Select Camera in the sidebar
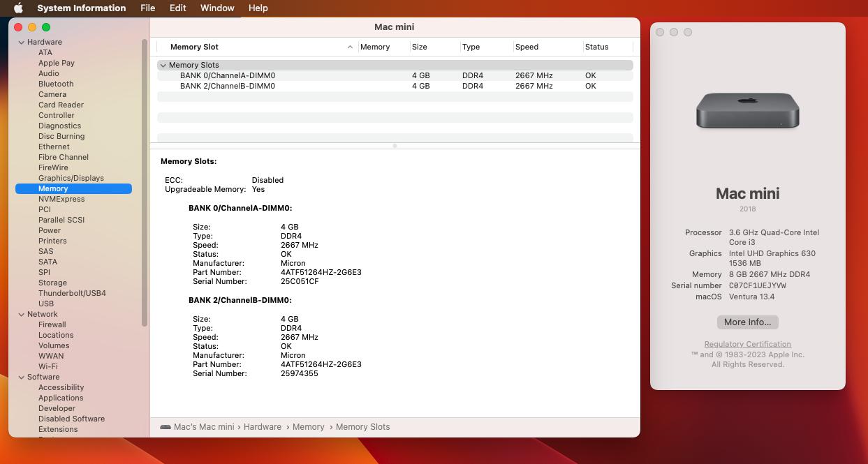The height and width of the screenshot is (464, 868). 52,94
